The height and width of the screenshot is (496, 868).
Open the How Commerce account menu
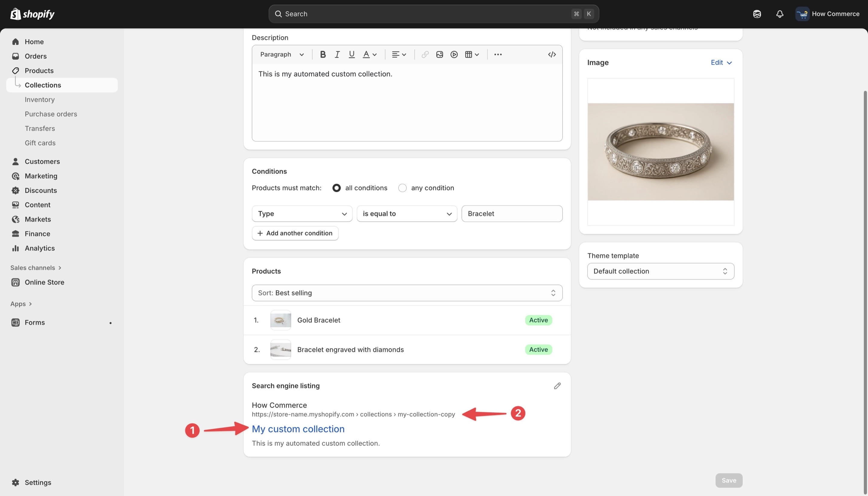coord(827,14)
